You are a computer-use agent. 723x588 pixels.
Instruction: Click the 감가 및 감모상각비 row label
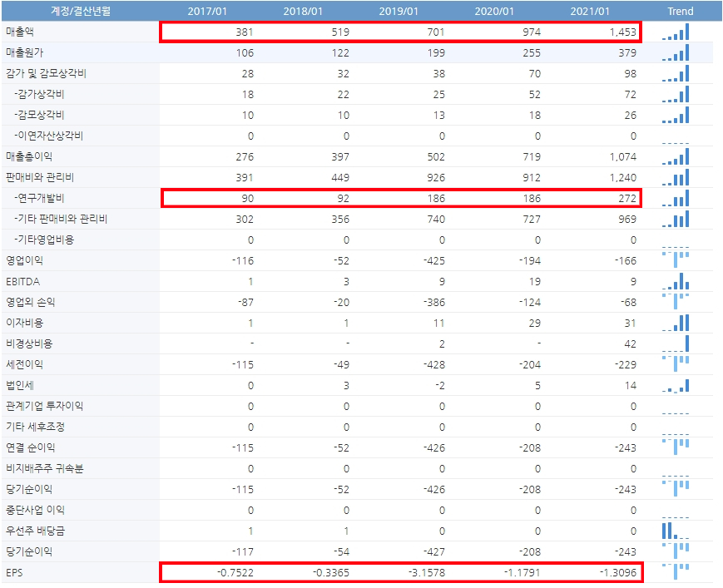pyautogui.click(x=46, y=73)
